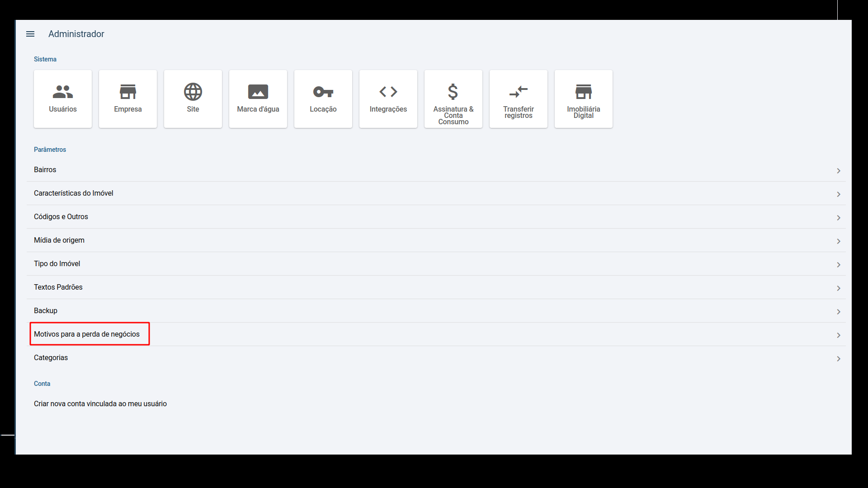Select Tipo do Imóvel entry

point(436,264)
